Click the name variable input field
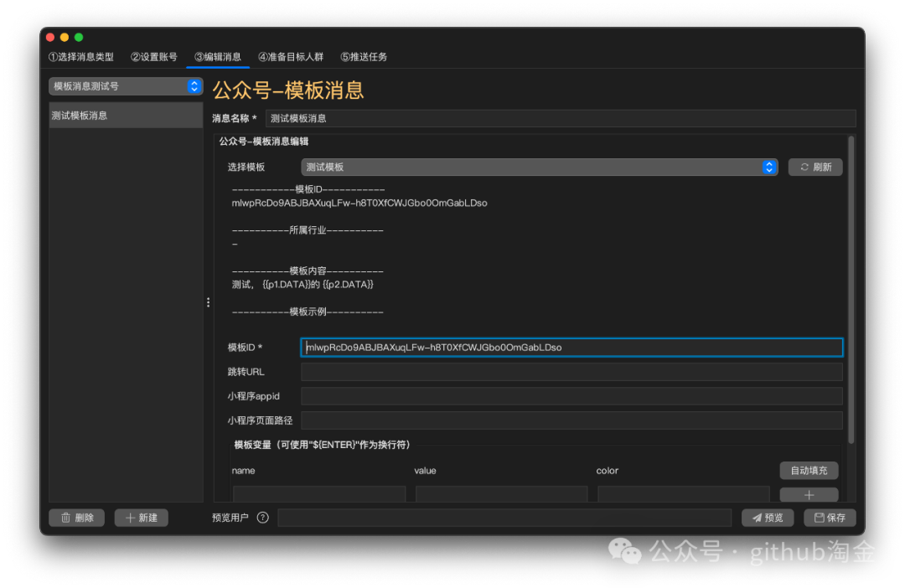The width and height of the screenshot is (905, 588). 319,494
